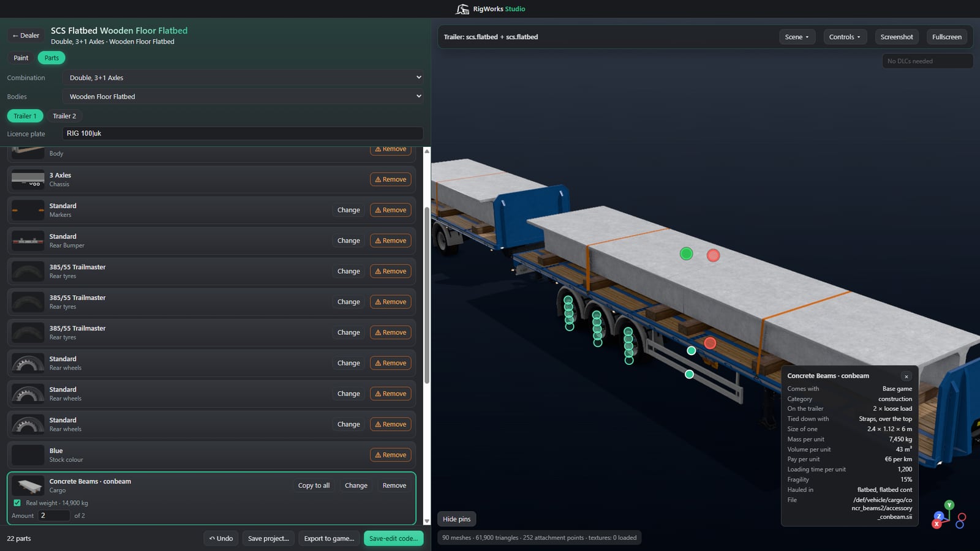This screenshot has width=980, height=551.
Task: Take a Screenshot of the scene
Action: point(897,37)
